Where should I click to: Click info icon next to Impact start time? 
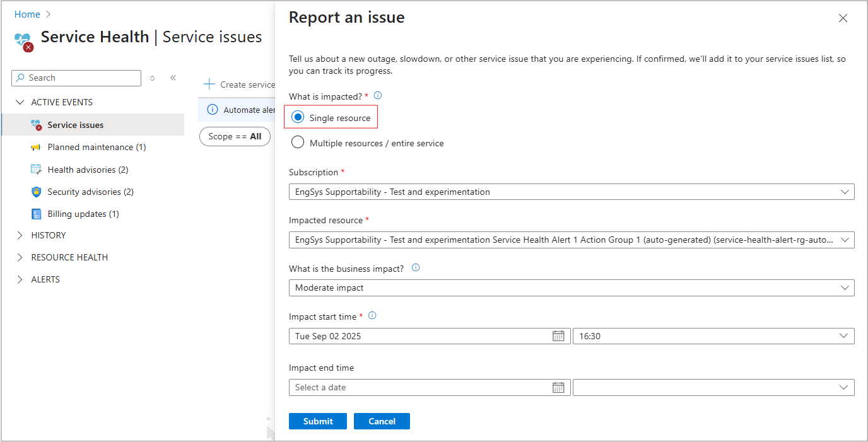372,316
